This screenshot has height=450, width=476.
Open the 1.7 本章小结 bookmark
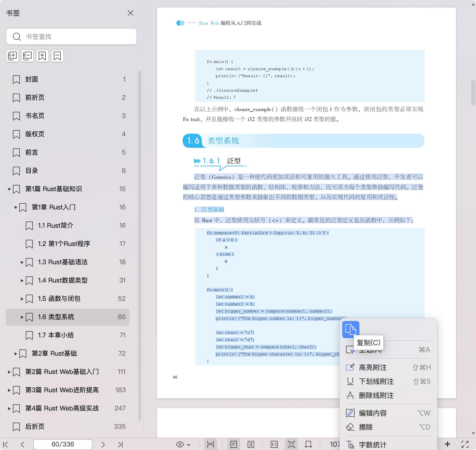click(x=56, y=335)
